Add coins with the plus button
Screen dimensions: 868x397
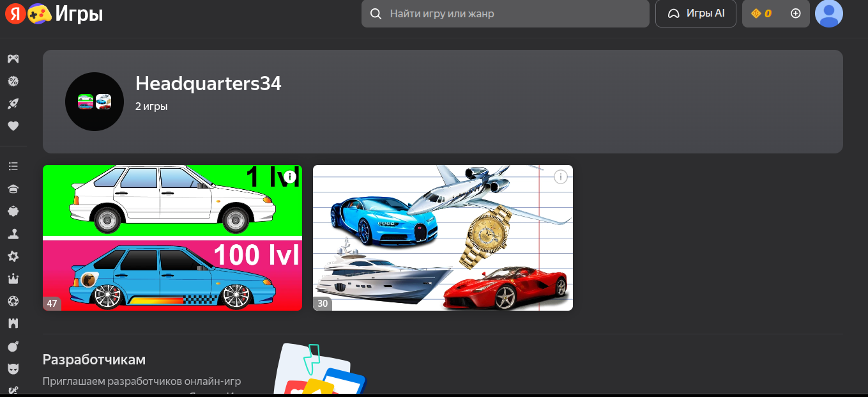[796, 13]
